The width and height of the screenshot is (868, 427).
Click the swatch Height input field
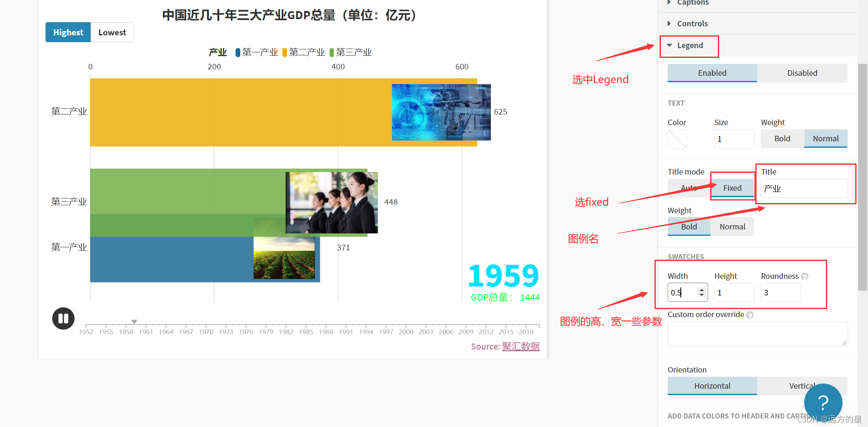734,292
